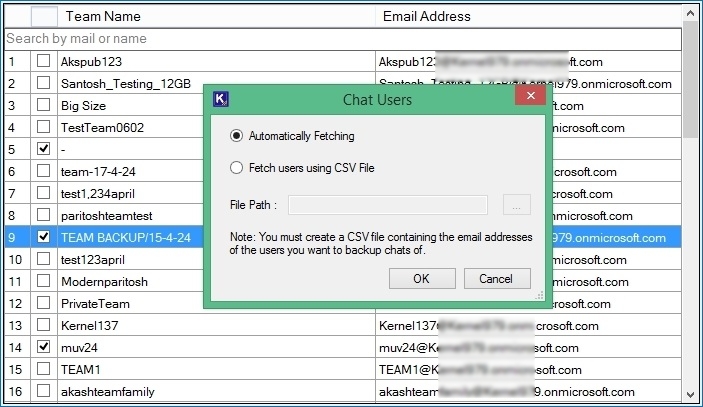Select the paritoshteamtest checkbox

coord(43,214)
